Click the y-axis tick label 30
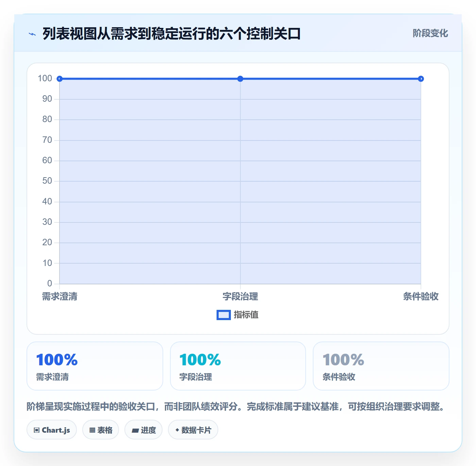The width and height of the screenshot is (476, 466). point(47,222)
